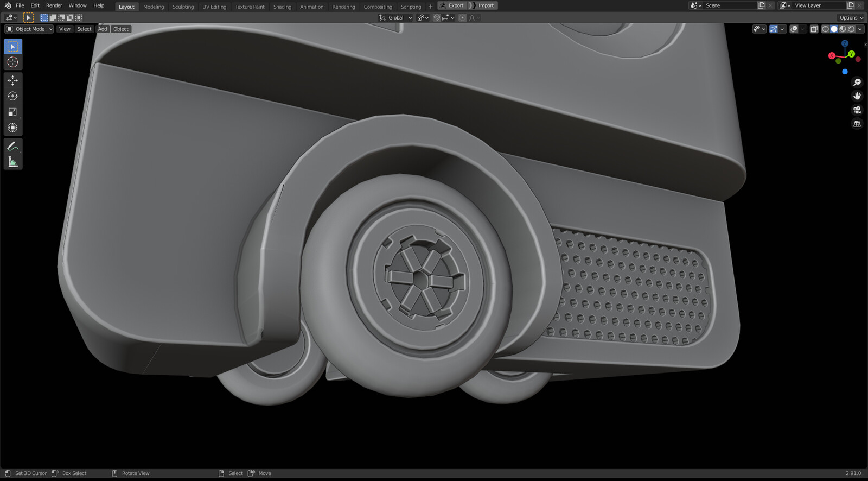The image size is (868, 481).
Task: Open the Edit menu
Action: [x=35, y=5]
